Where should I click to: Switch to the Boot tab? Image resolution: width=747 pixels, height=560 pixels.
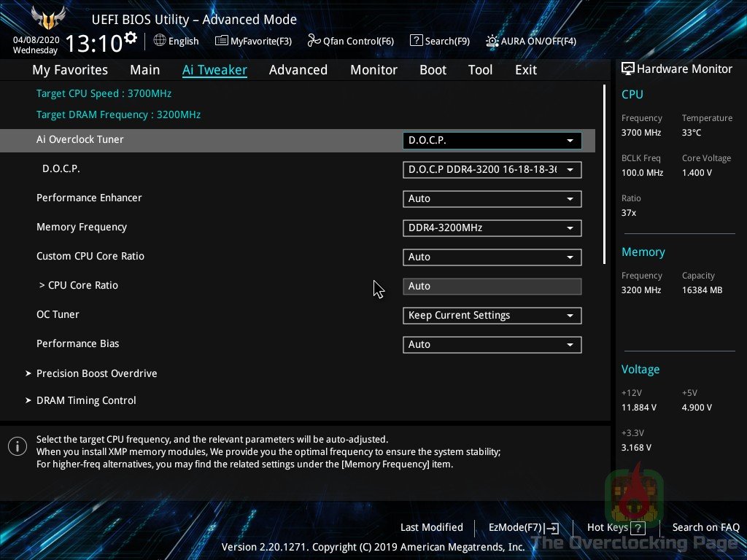tap(433, 70)
